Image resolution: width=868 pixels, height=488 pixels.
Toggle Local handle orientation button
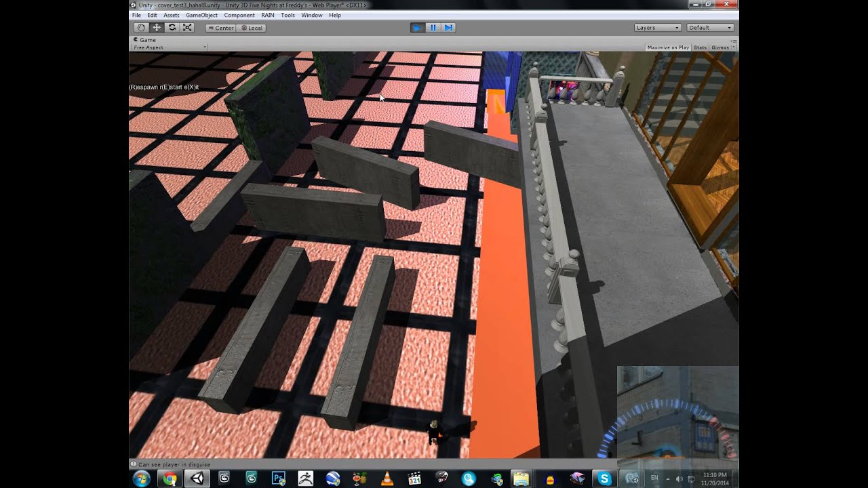[x=251, y=28]
